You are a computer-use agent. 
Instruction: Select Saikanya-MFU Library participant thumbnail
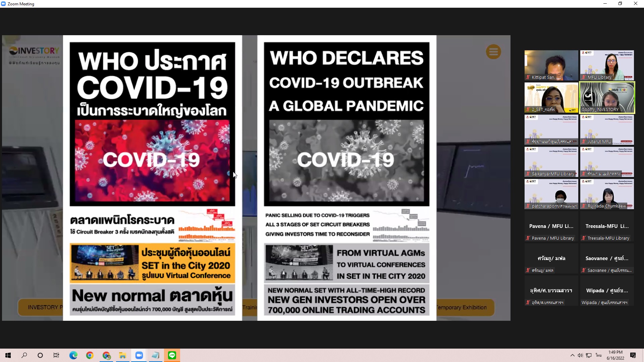coord(551,162)
